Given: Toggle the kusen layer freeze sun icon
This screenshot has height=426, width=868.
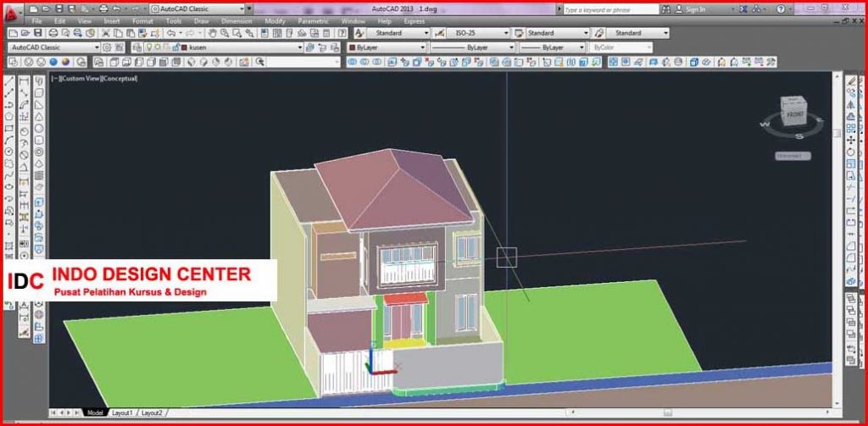Looking at the screenshot, I should point(157,47).
